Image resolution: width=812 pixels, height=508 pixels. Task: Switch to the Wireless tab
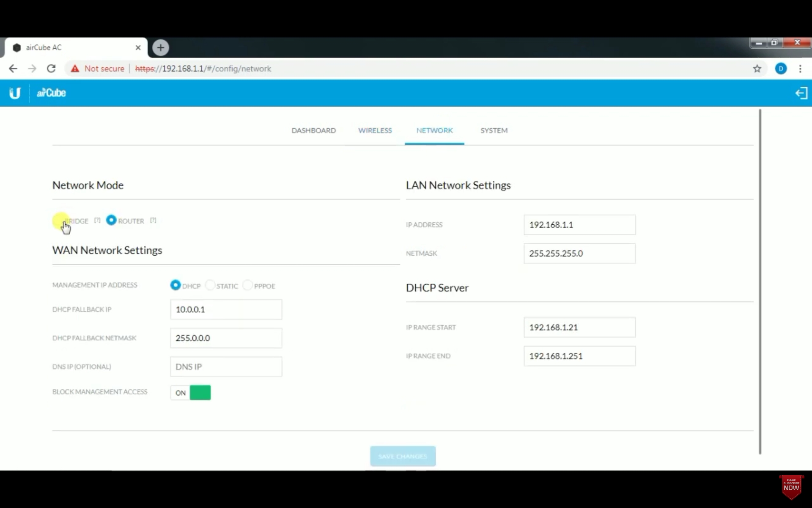tap(375, 130)
